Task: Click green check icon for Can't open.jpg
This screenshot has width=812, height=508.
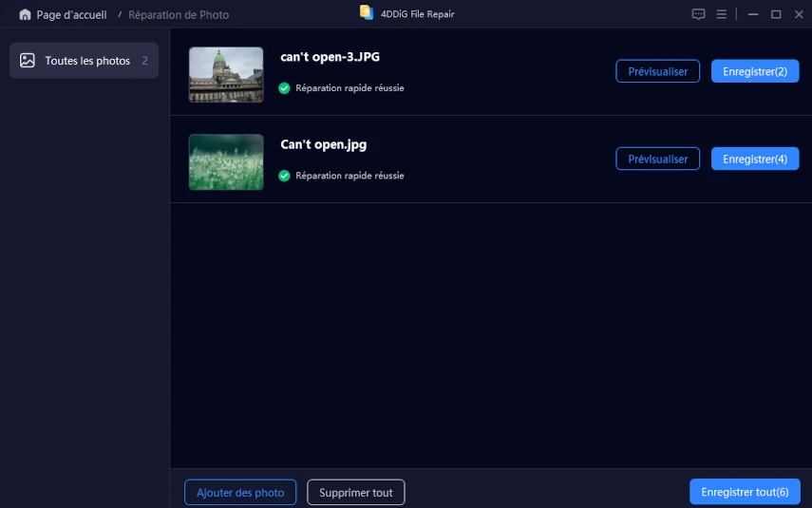Action: (x=284, y=176)
